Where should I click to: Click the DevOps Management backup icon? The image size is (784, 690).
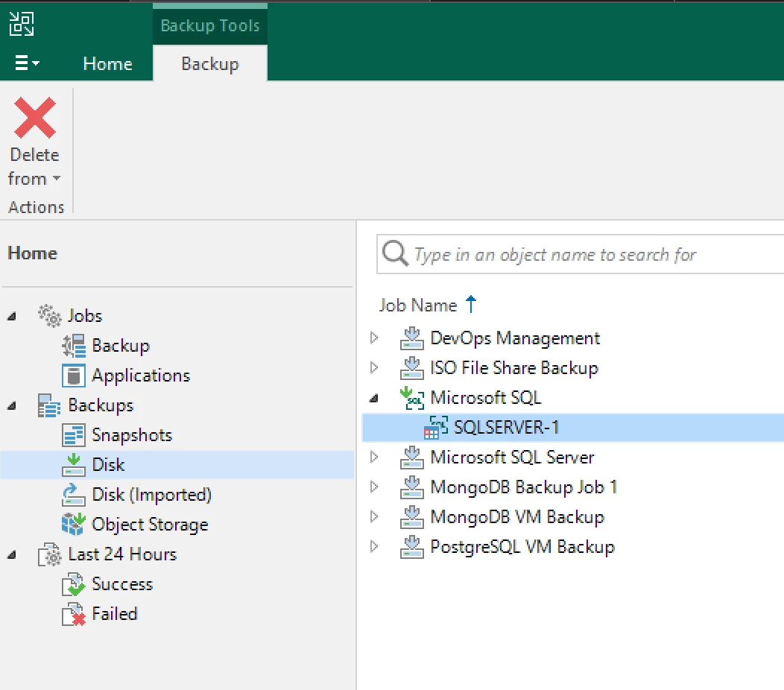pyautogui.click(x=412, y=338)
